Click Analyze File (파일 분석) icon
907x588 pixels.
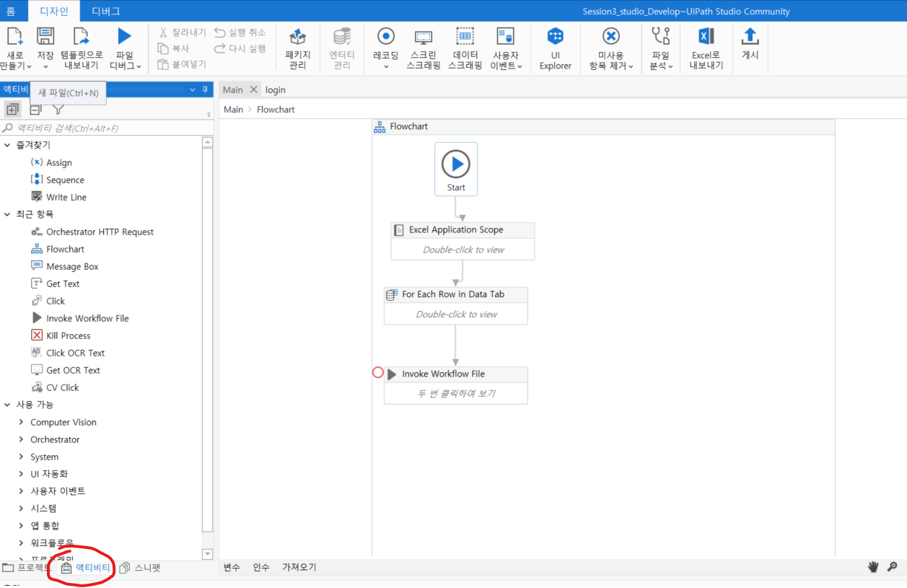click(x=660, y=37)
